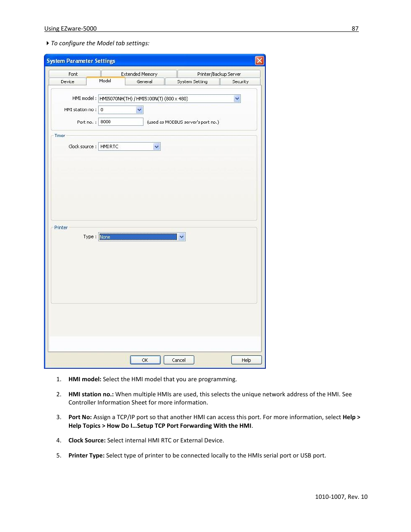
Task: Click the 'HMI station no :' label
Action: point(80,109)
